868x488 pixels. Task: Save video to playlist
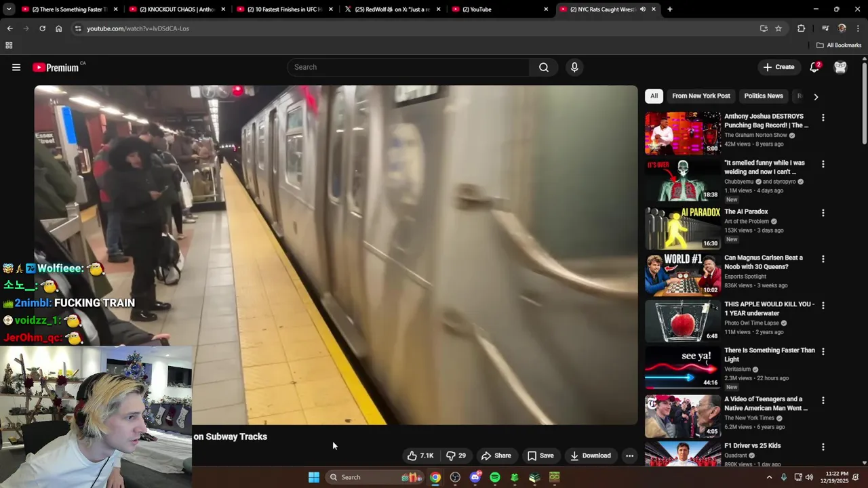[540, 455]
